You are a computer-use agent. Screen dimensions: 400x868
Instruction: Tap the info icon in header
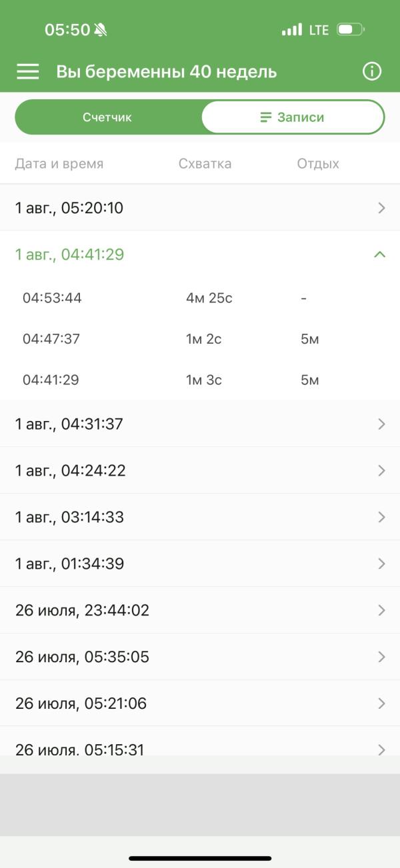pyautogui.click(x=371, y=72)
